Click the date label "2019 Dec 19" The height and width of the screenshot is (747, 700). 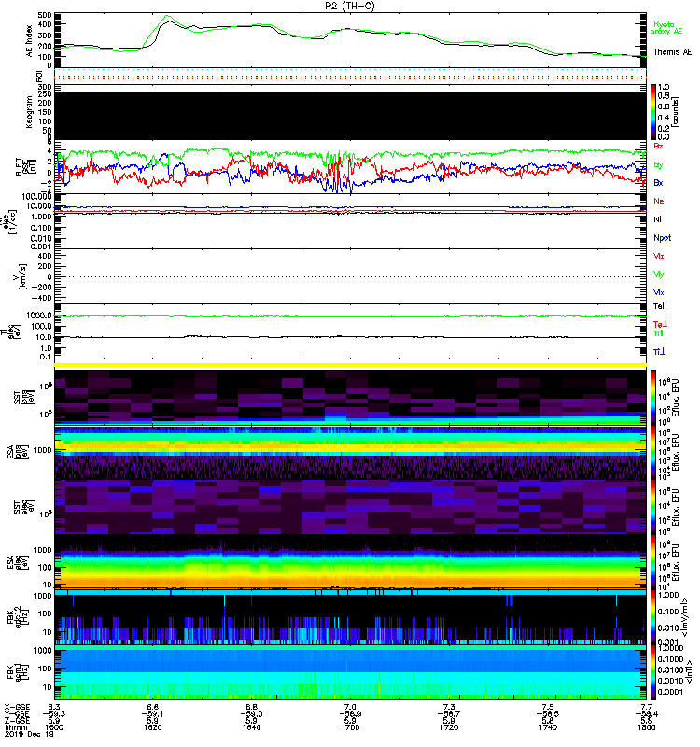pyautogui.click(x=29, y=734)
